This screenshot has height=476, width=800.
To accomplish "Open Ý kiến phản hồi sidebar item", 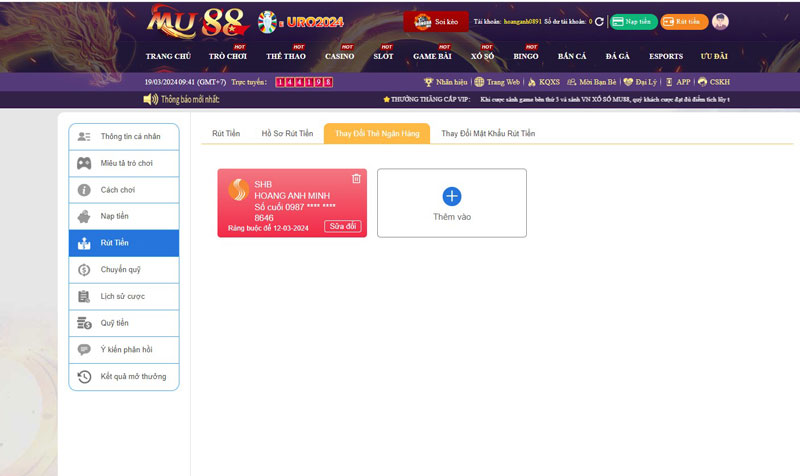I will pos(124,349).
